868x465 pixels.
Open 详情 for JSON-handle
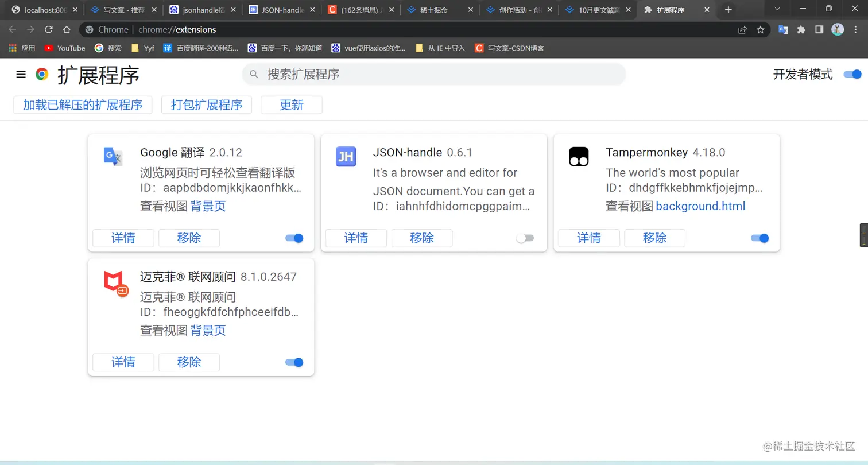(356, 238)
